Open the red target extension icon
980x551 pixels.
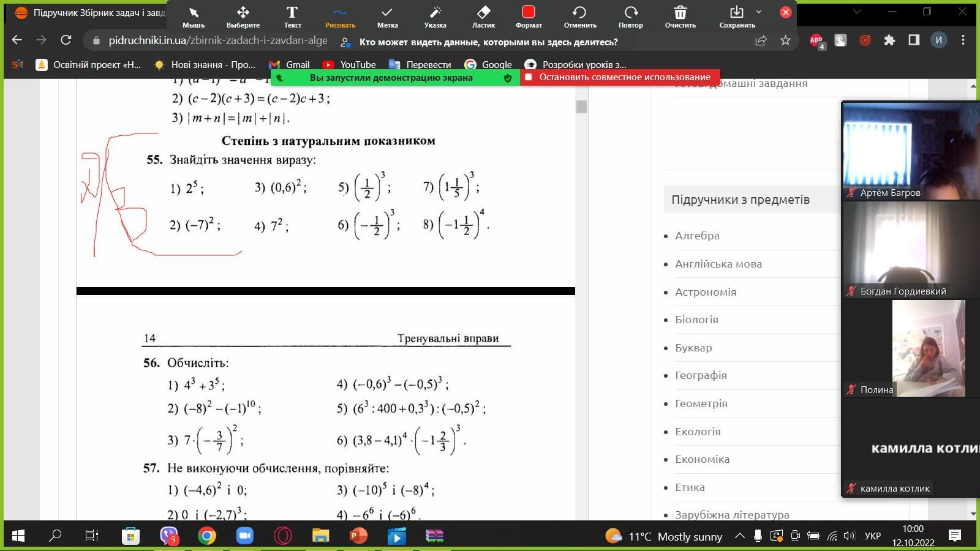(865, 40)
